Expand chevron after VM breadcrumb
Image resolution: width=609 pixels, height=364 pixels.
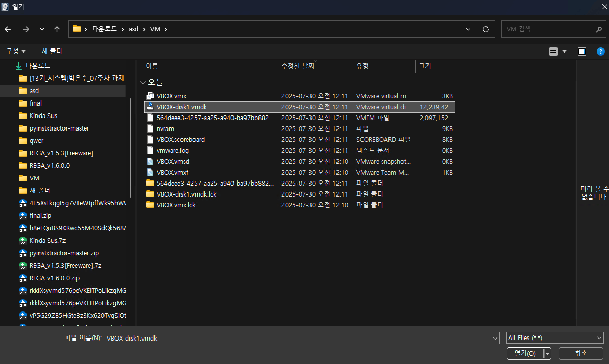coord(166,29)
